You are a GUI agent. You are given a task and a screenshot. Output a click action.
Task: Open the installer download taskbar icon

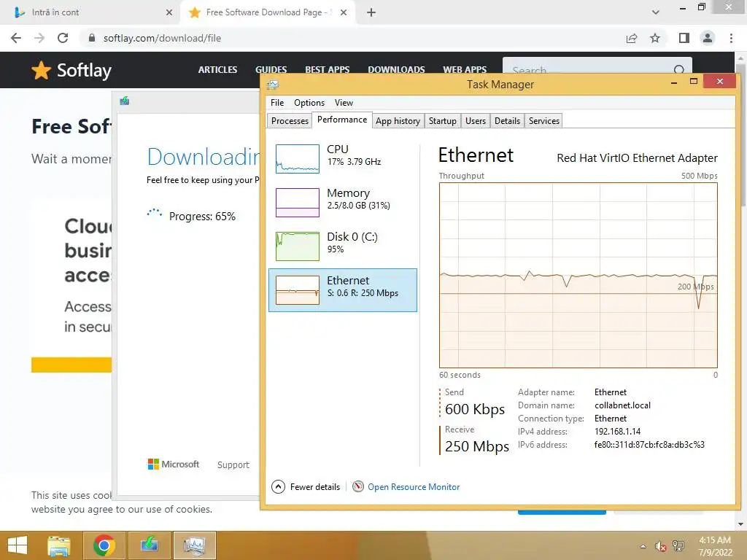(149, 545)
